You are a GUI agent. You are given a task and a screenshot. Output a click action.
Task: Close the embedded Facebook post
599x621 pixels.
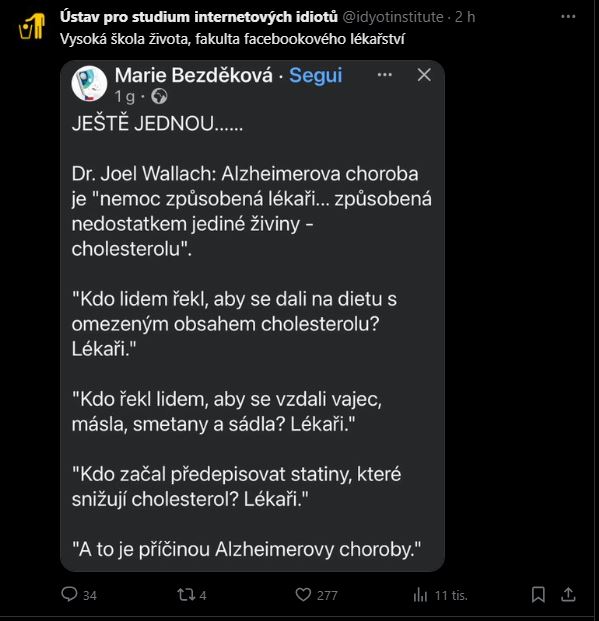point(424,75)
